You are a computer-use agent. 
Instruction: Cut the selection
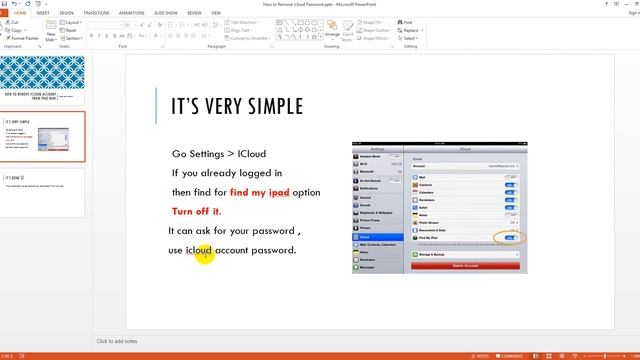click(11, 22)
